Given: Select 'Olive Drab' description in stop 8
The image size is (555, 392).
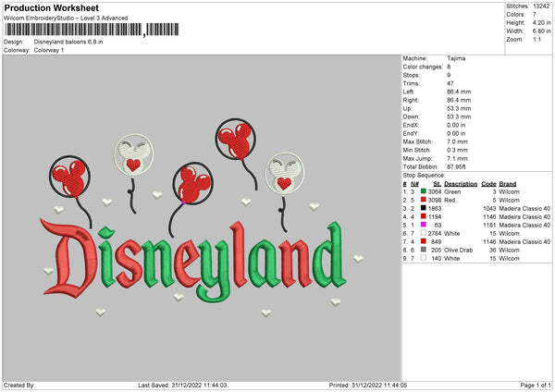Looking at the screenshot, I should 459,251.
